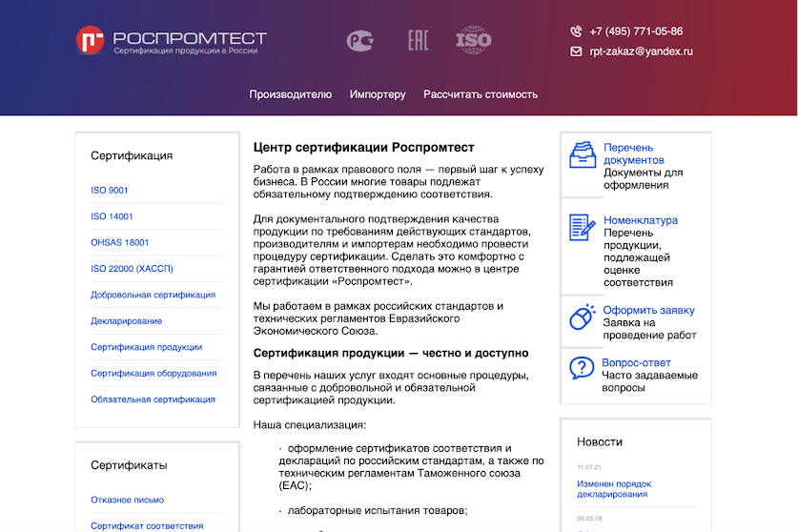Screen dimensions: 798x532
Task: Open the Отказное письмо link
Action: click(x=127, y=500)
